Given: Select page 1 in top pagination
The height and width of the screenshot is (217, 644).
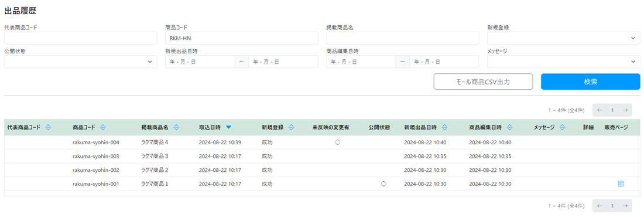Looking at the screenshot, I should [x=612, y=110].
